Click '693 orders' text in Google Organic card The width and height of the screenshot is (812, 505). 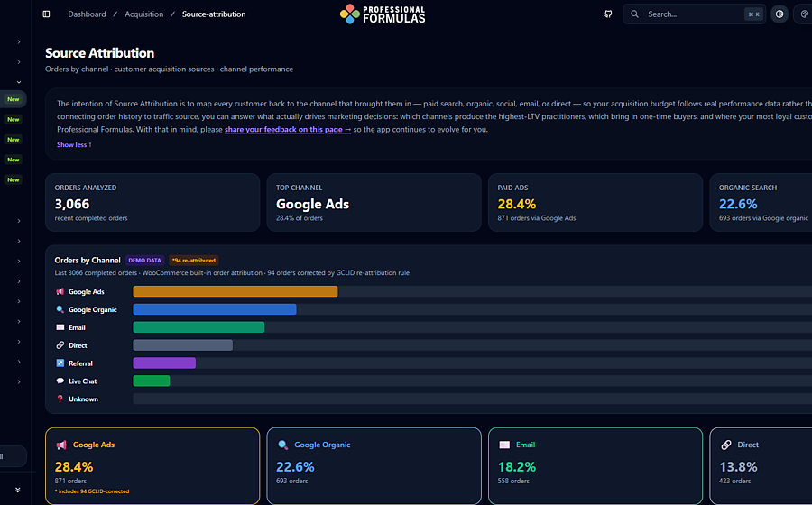tap(291, 482)
